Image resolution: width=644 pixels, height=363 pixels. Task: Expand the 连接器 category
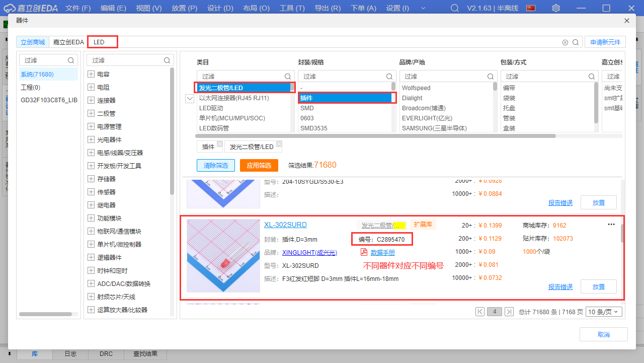pos(91,100)
